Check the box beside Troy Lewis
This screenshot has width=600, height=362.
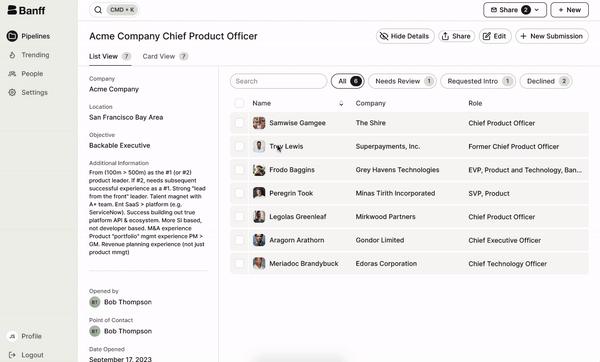[239, 146]
